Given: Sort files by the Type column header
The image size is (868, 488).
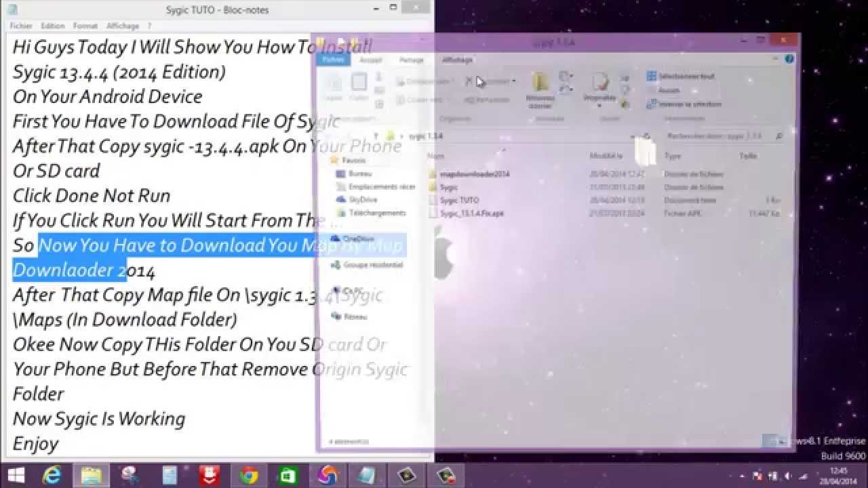Looking at the screenshot, I should pyautogui.click(x=672, y=156).
